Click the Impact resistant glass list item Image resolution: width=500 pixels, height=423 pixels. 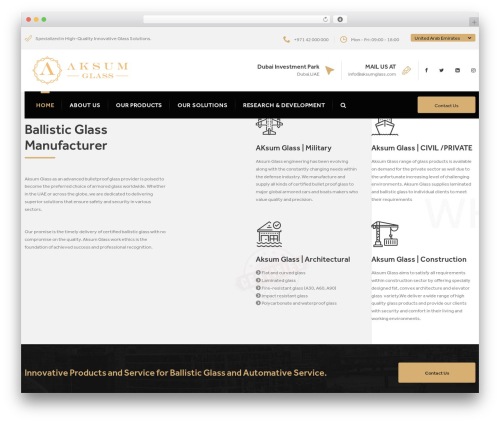[282, 296]
